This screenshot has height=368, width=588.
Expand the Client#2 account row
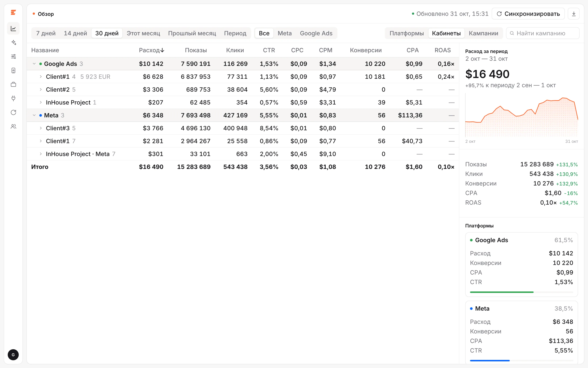click(x=41, y=90)
